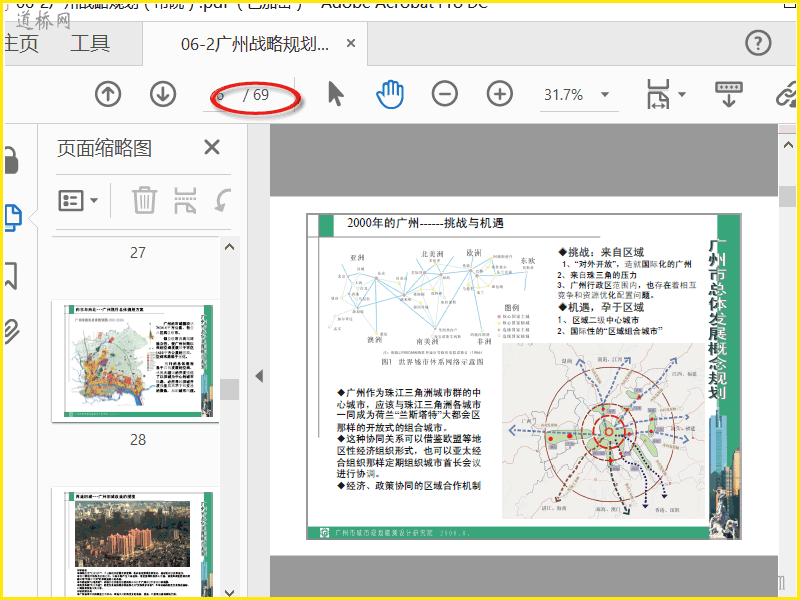Screen dimensions: 800x600
Task: Go to next page with down arrow
Action: tap(163, 95)
